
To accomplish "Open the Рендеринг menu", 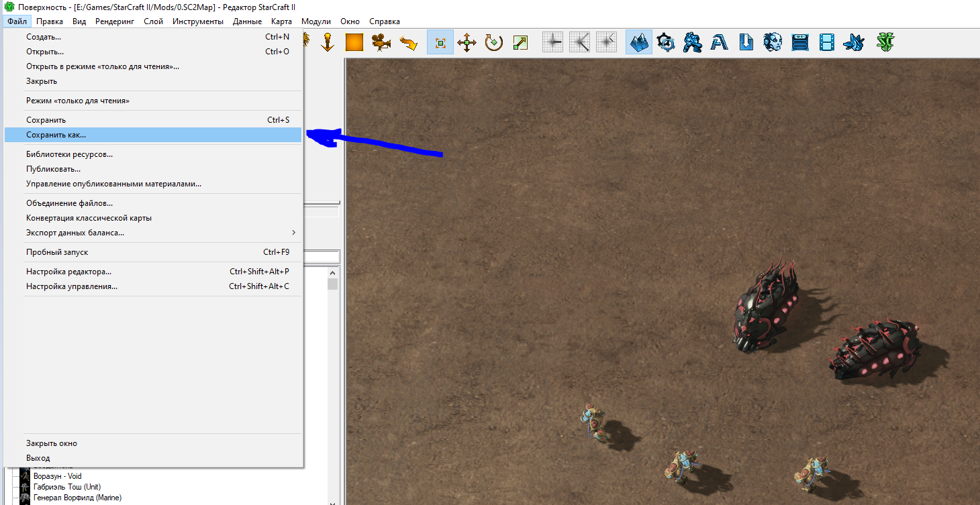I will 115,21.
